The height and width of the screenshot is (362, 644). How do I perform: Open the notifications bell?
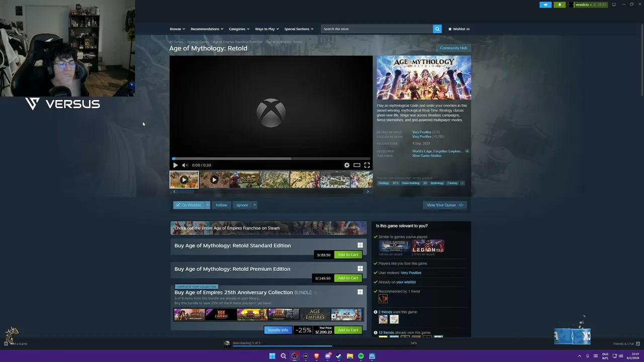click(x=559, y=5)
